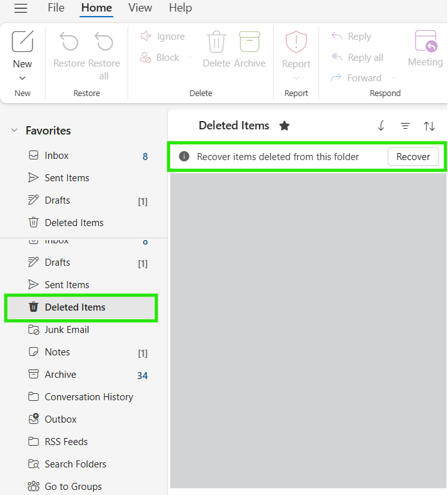The height and width of the screenshot is (495, 448).
Task: Open Drafts under Favorites
Action: 84,200
